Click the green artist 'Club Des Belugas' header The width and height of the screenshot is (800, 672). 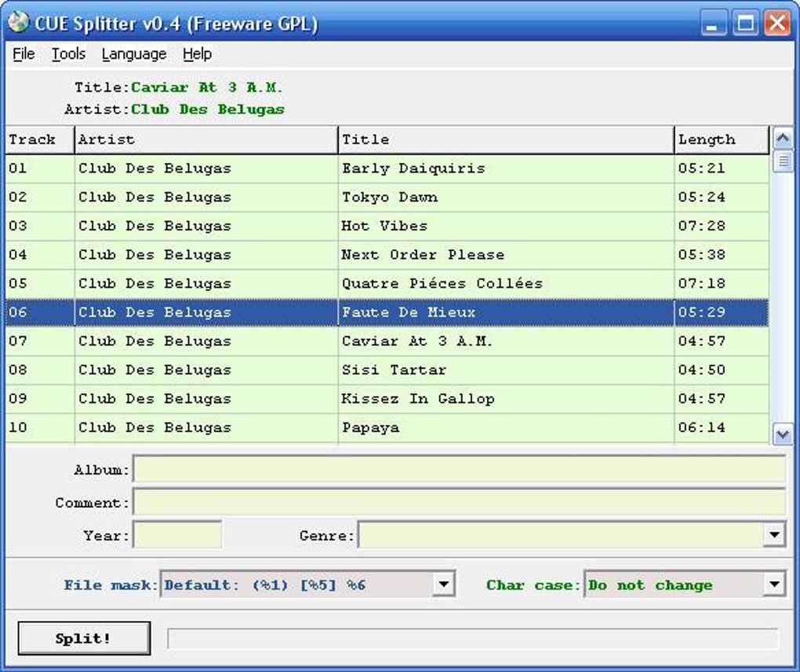point(208,109)
